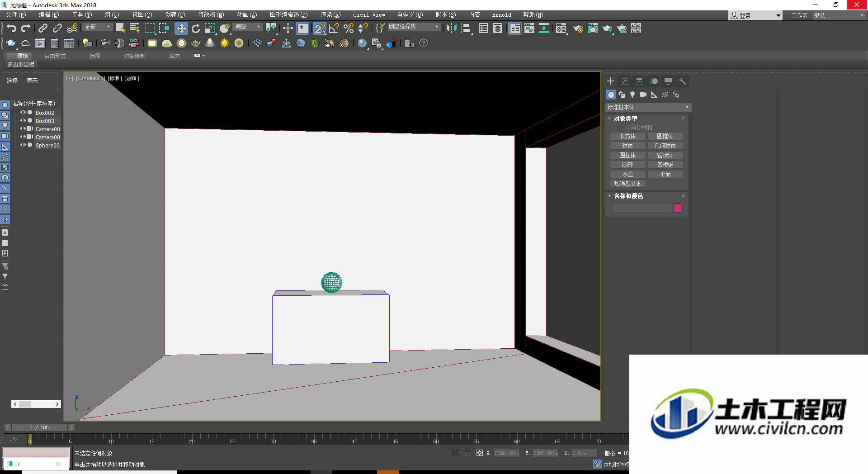
Task: Activate the Select and Rotate tool
Action: pyautogui.click(x=195, y=28)
